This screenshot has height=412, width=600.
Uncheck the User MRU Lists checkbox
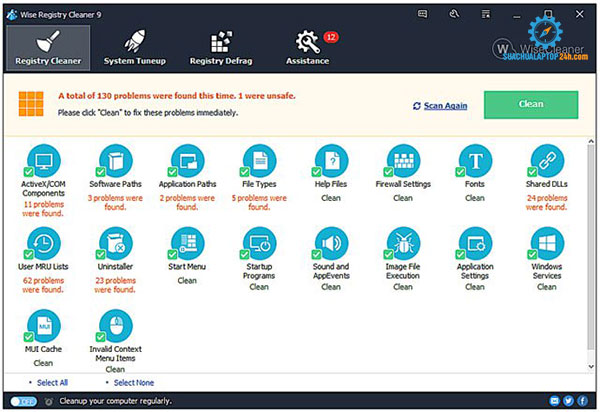pos(28,254)
